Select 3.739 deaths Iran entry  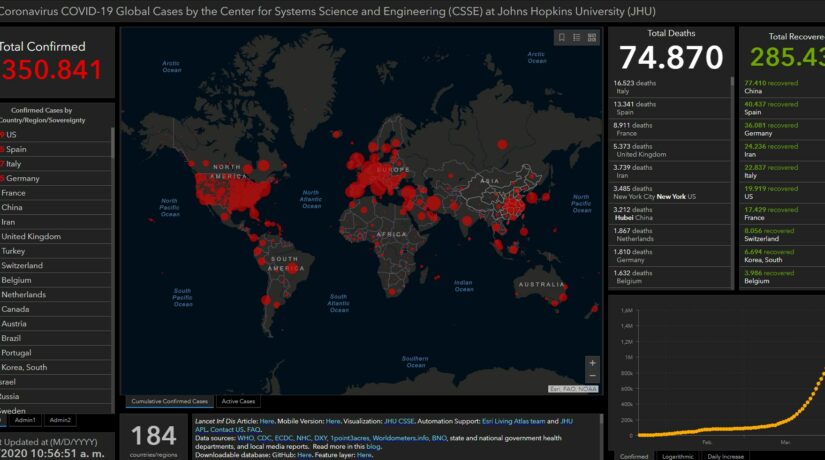(x=669, y=171)
